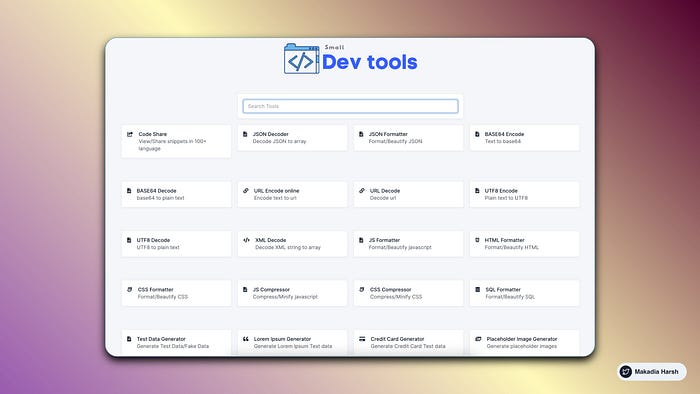Open the JSON Decoder tool

click(292, 138)
